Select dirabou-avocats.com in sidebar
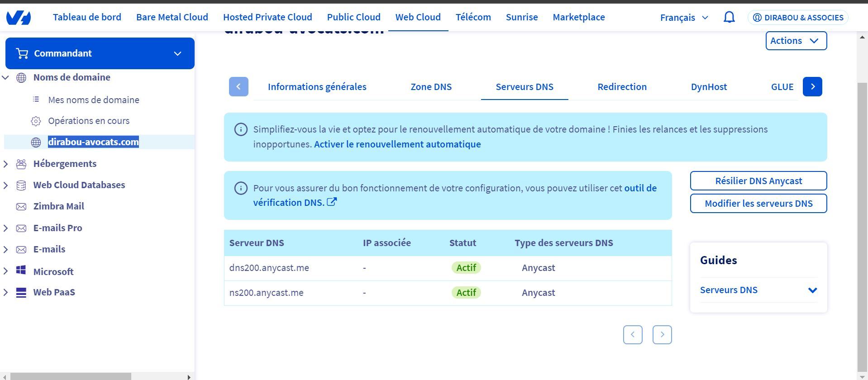 tap(93, 142)
